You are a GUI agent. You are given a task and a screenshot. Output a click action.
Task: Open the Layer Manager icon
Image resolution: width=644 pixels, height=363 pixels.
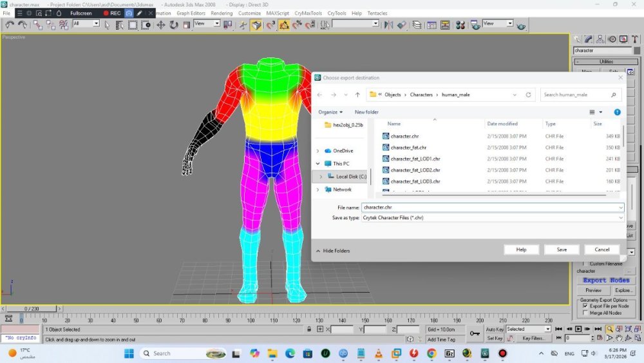click(x=417, y=25)
